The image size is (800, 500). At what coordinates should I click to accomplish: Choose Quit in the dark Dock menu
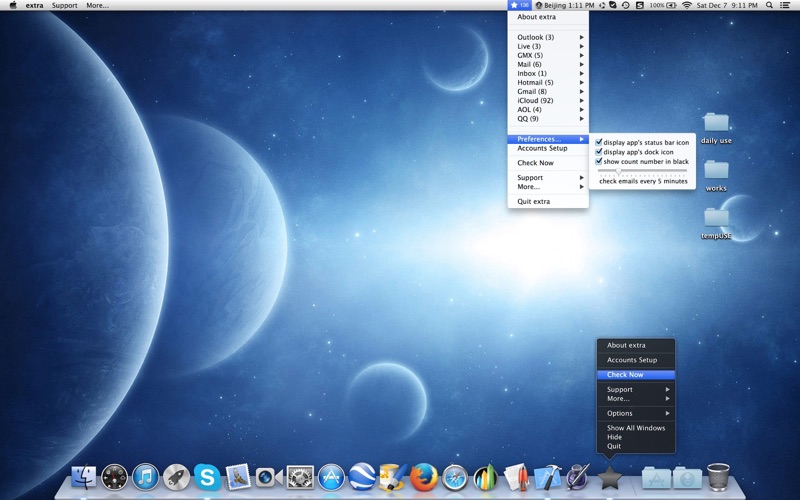[x=636, y=446]
